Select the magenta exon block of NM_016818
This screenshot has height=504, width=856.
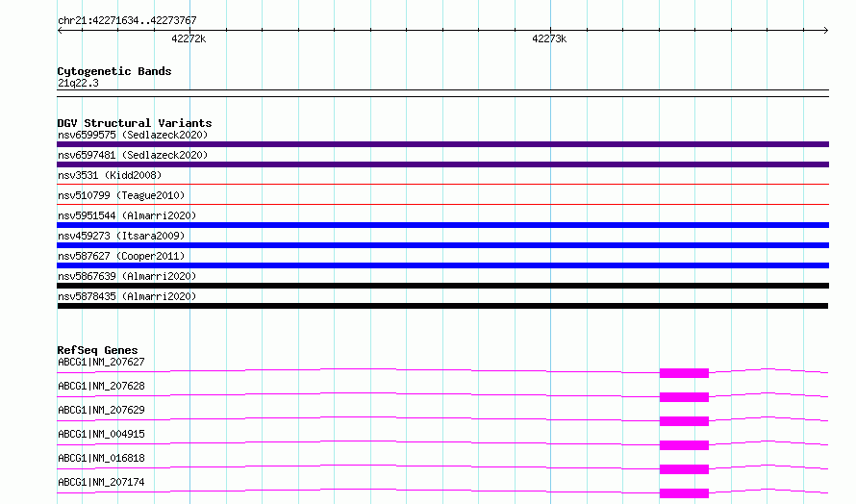click(x=684, y=469)
